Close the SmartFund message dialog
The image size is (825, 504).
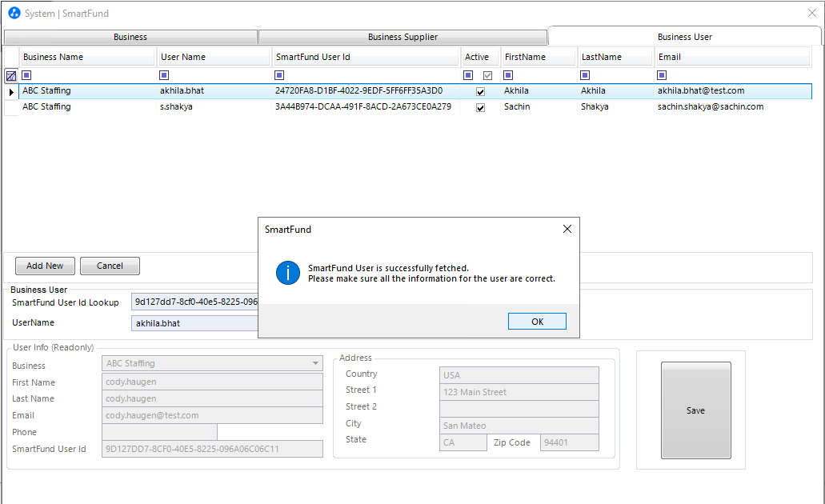(x=567, y=229)
